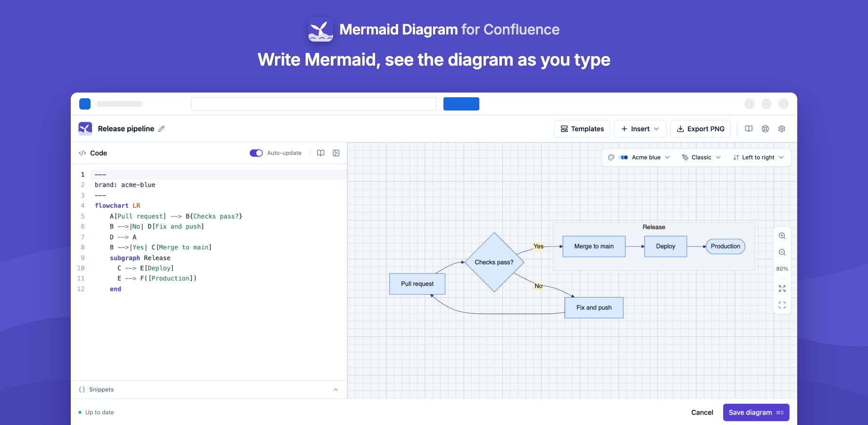Open the Left to right direction dropdown
The height and width of the screenshot is (425, 868).
pyautogui.click(x=759, y=157)
